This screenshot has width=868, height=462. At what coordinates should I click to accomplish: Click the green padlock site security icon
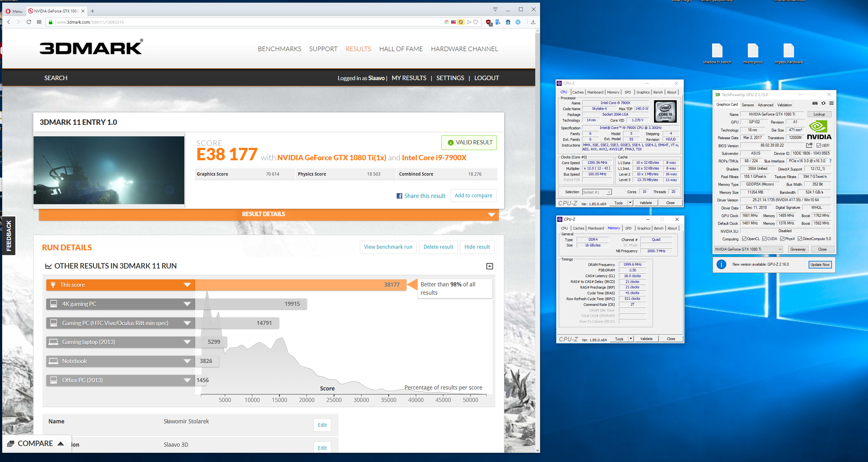click(50, 22)
